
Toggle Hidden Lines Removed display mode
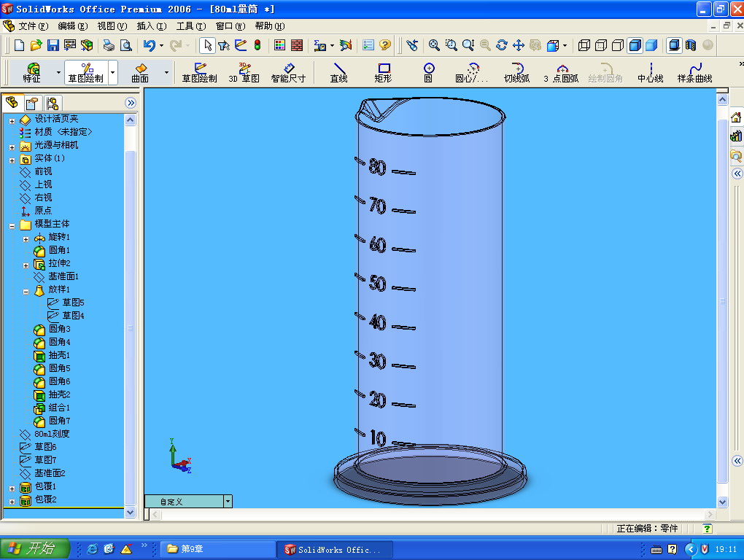point(618,45)
